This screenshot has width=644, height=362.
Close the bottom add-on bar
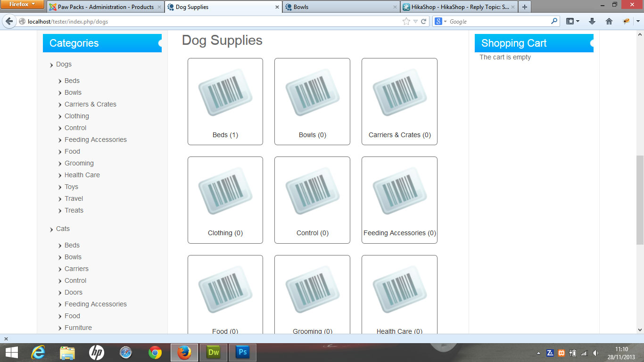(x=6, y=339)
